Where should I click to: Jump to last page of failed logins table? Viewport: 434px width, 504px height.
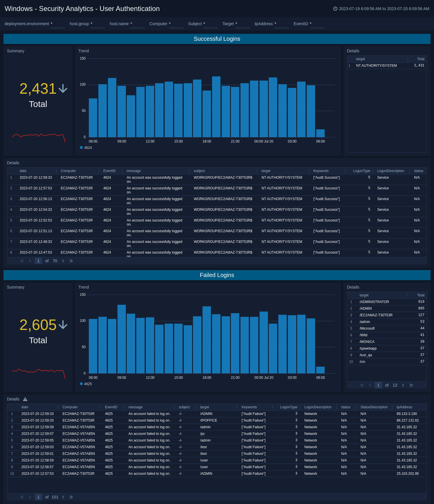pos(71,497)
